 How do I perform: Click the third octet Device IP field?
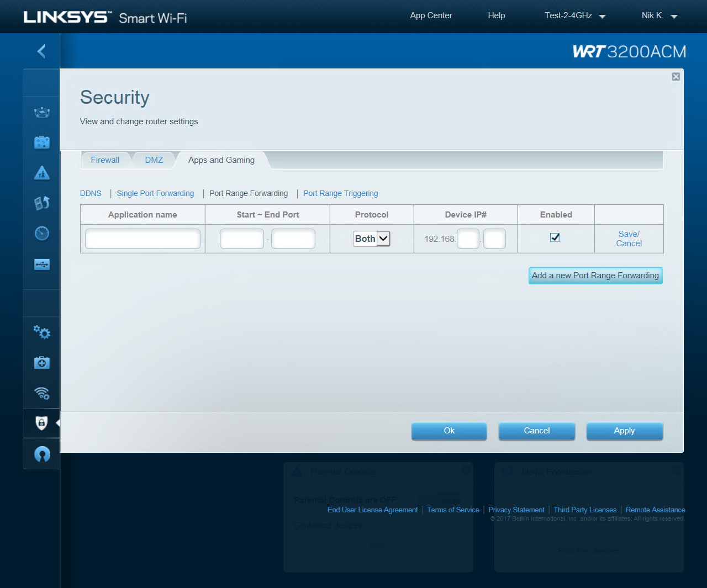point(468,239)
